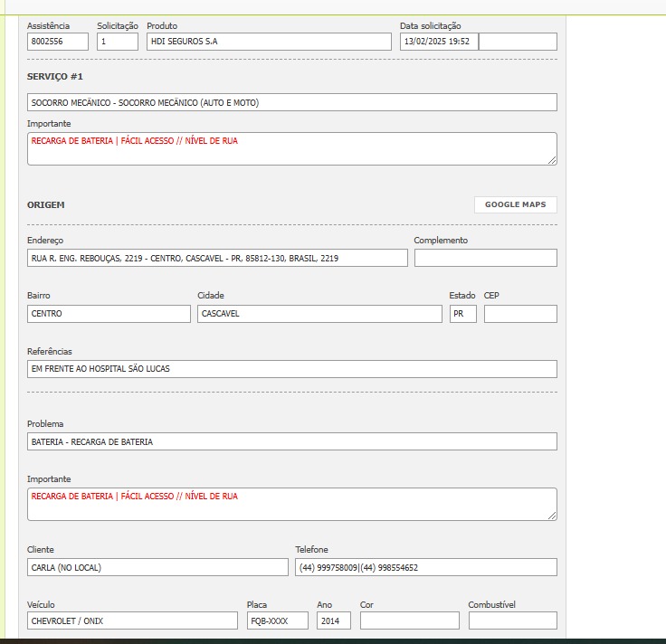Focus the empty Complemento field
The width and height of the screenshot is (666, 644).
point(485,259)
